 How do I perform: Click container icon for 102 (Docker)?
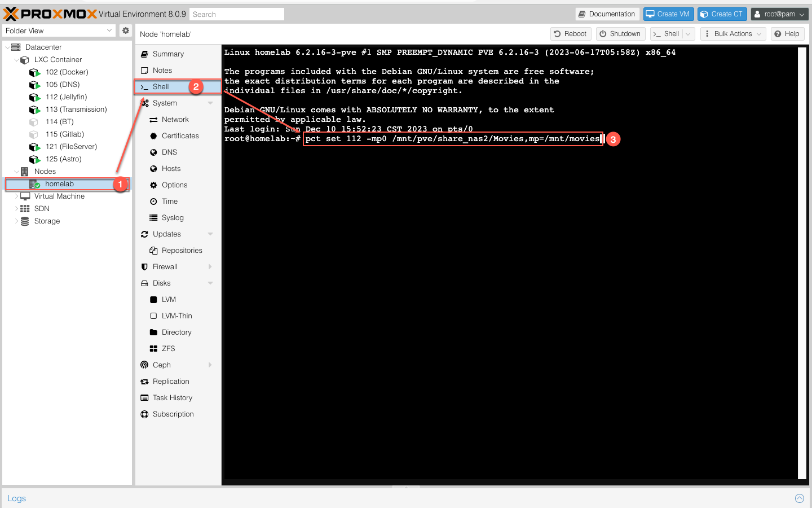coord(34,72)
